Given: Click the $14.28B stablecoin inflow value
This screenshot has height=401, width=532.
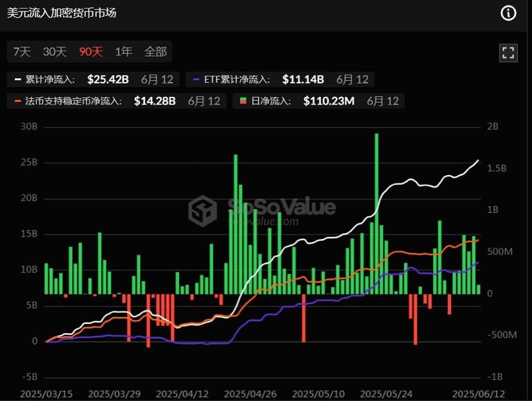Looking at the screenshot, I should pyautogui.click(x=155, y=101).
